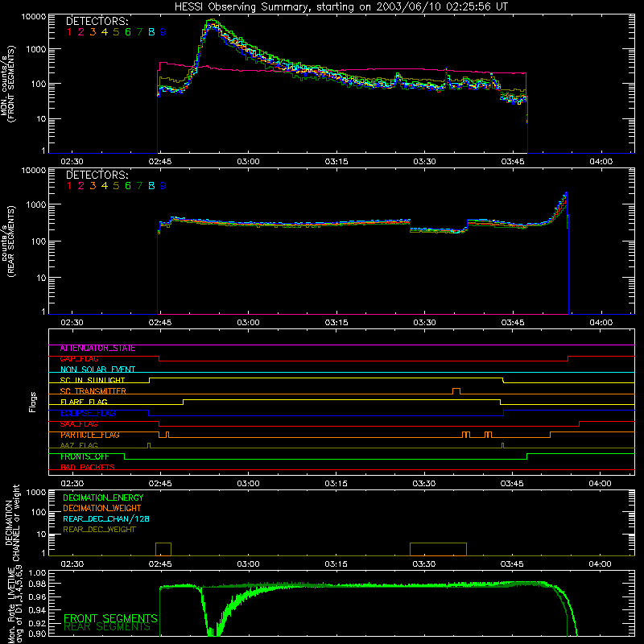Click the SC_TRANSMITTER flag pulse after 03:30

456,391
